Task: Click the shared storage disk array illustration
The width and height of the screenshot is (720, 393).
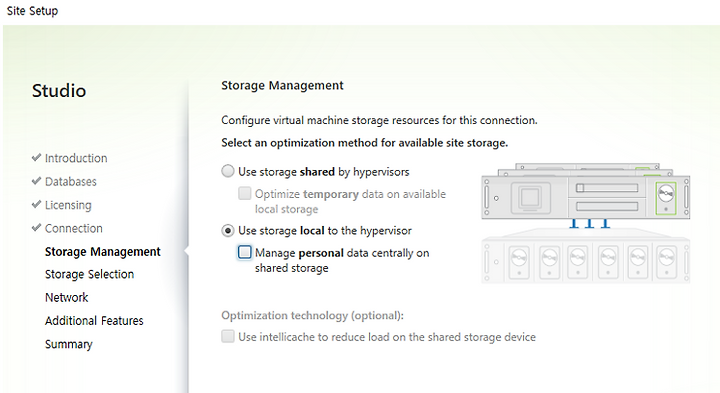Action: coord(585,256)
